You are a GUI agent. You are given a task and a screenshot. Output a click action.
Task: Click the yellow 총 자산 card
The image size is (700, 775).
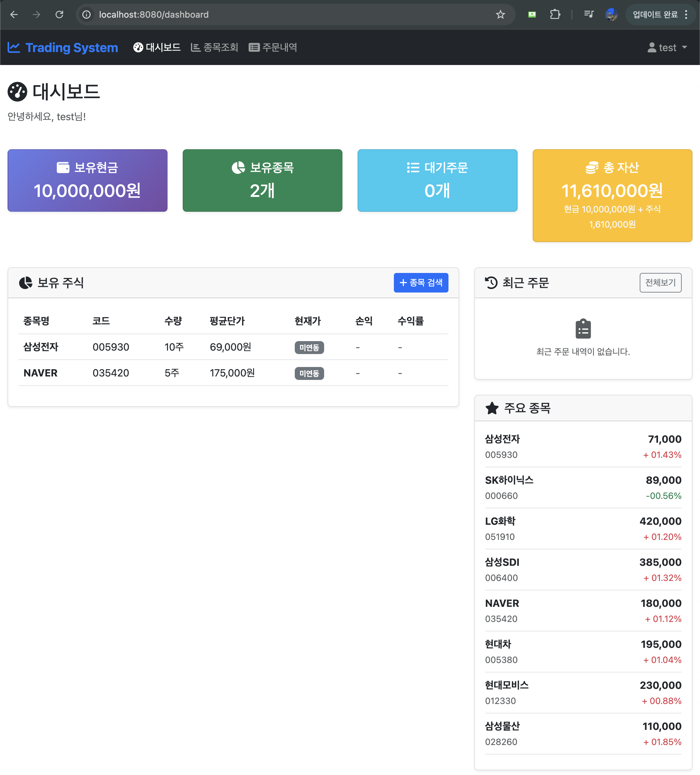point(612,195)
